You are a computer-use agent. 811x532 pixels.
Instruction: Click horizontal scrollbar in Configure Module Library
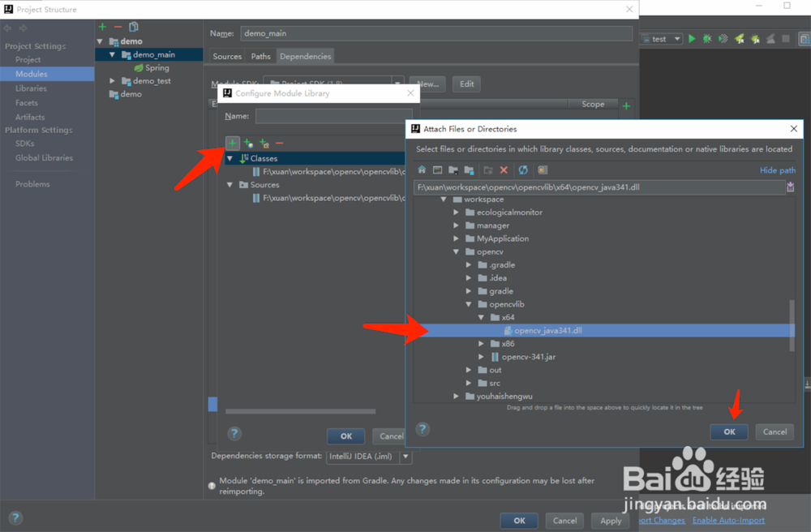pos(301,411)
